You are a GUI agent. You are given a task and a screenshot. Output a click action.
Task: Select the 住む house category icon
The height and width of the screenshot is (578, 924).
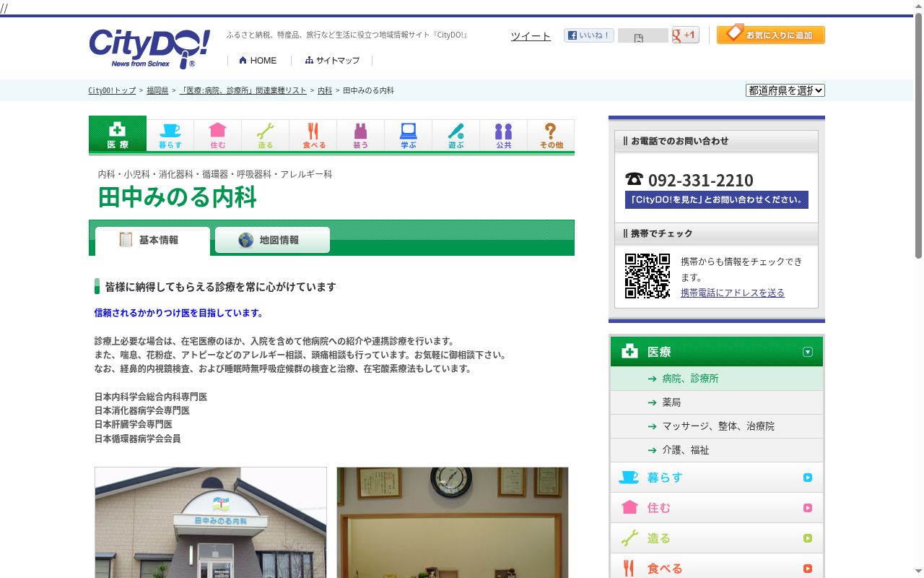(x=218, y=136)
